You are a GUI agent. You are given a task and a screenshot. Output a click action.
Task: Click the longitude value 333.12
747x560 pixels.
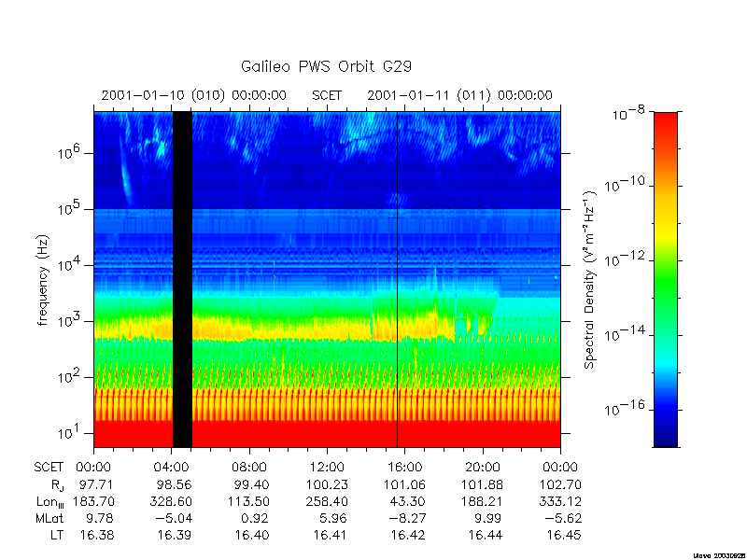[560, 501]
